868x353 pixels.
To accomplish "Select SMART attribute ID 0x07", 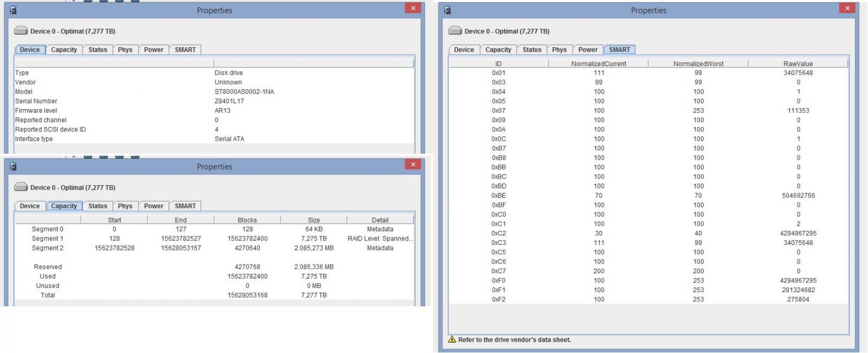I will pos(499,111).
